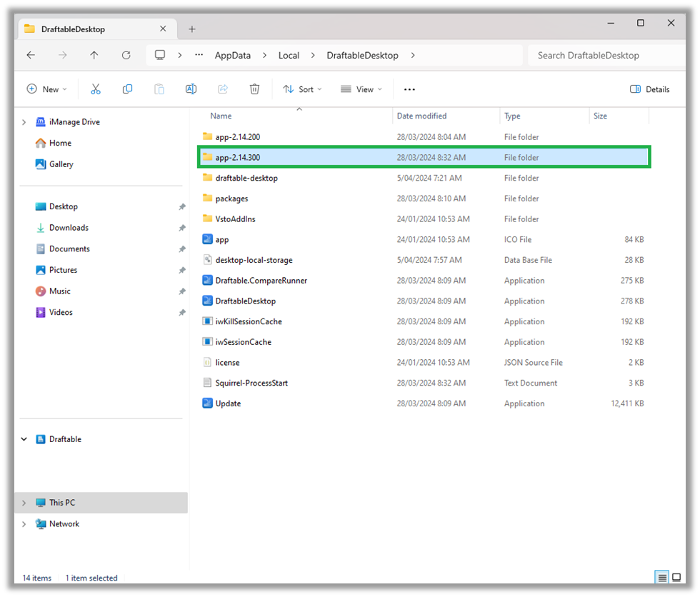This screenshot has height=597, width=700.
Task: Select the app ICO file
Action: point(423,239)
